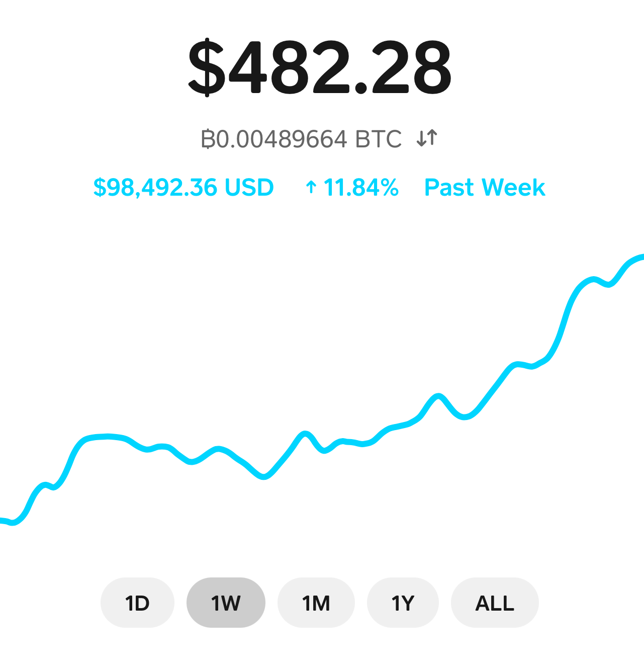Screen dimensions: 644x671
Task: Select the ALL time range
Action: [x=495, y=603]
